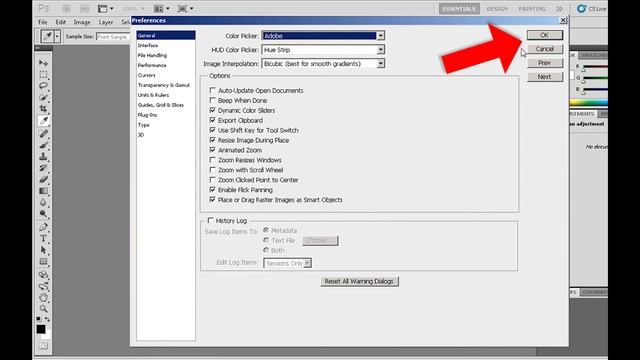Select the Dodge tool

(43, 213)
